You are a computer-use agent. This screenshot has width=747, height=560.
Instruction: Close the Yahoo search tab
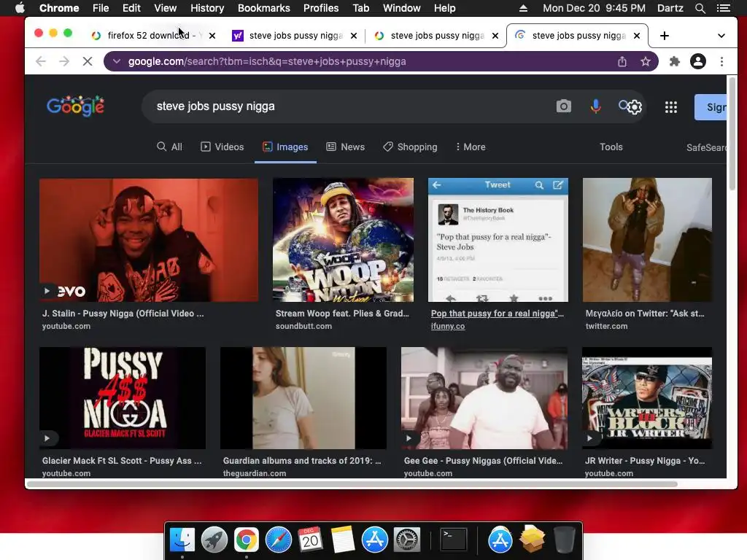tap(354, 36)
